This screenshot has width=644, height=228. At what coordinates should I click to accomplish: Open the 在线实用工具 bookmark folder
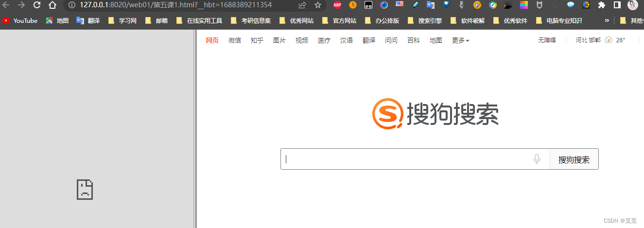199,21
